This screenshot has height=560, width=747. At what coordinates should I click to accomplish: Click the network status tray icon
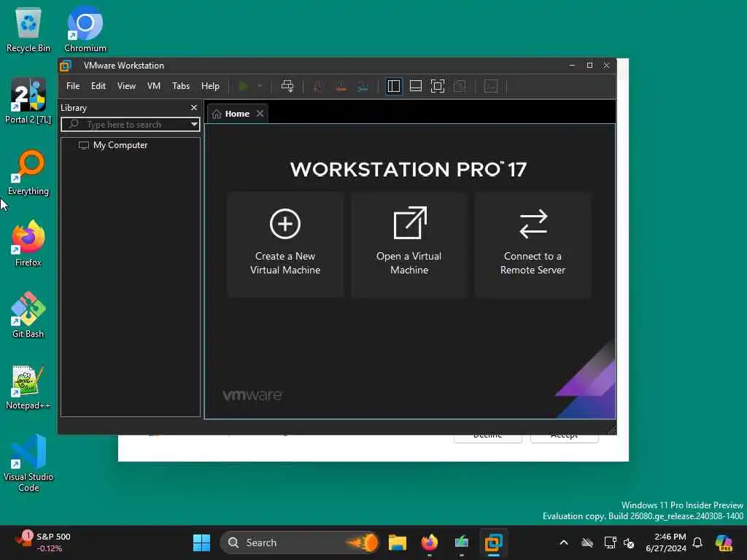[610, 542]
